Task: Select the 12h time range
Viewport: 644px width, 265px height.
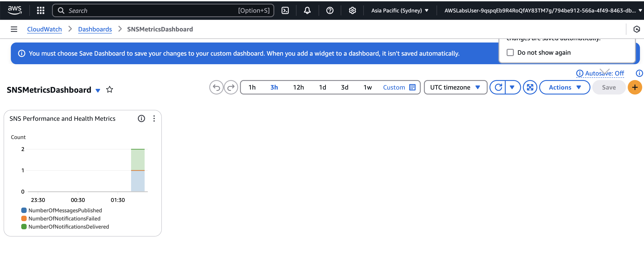Action: 298,87
